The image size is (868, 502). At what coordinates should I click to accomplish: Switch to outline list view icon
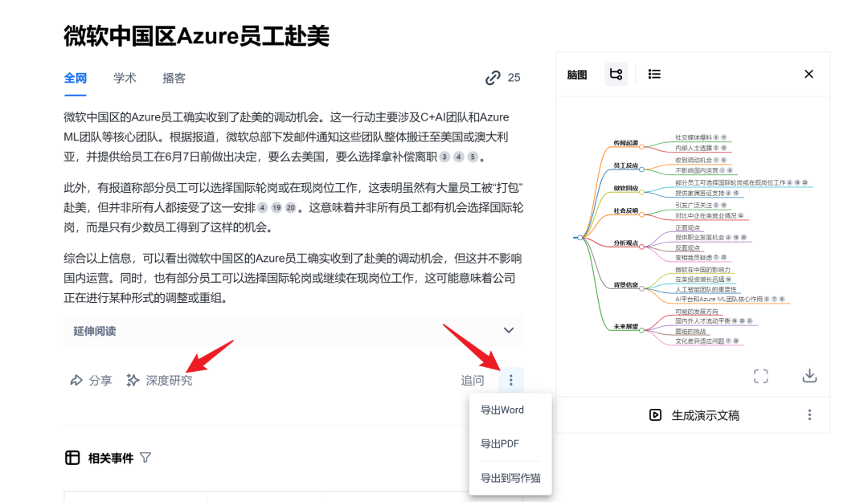[654, 75]
